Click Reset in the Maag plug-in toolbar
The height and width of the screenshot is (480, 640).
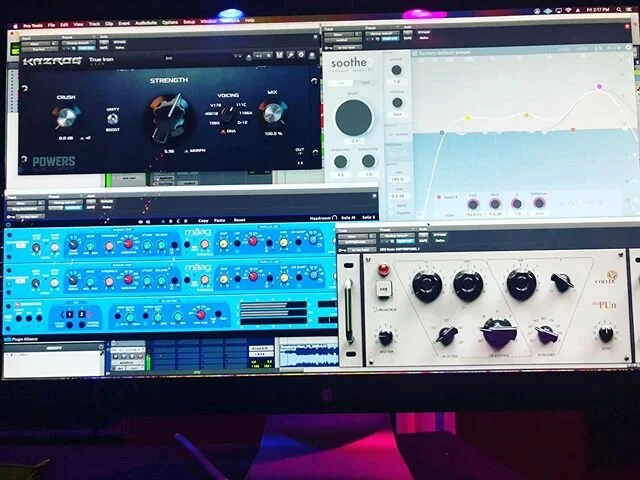point(240,220)
